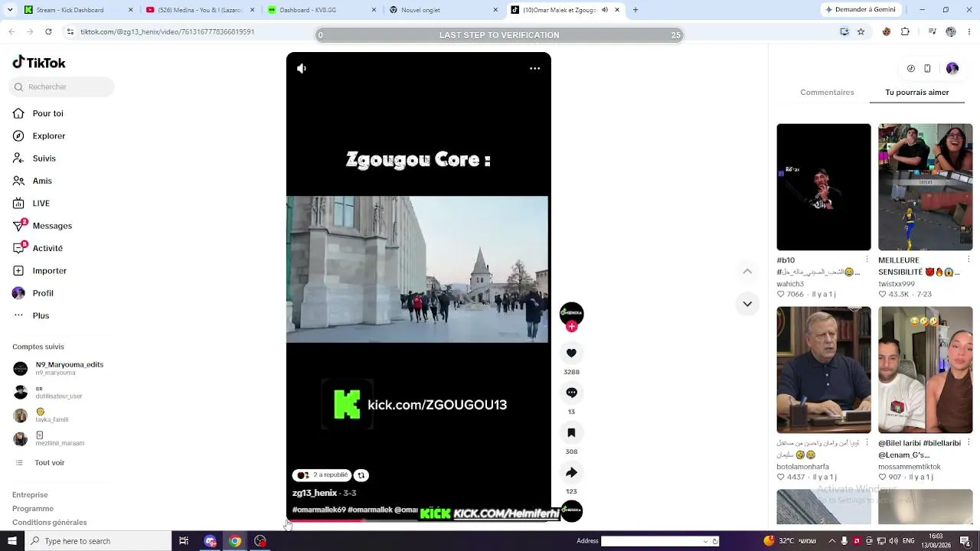Open Messages in the sidebar
Image resolution: width=980 pixels, height=551 pixels.
(x=42, y=226)
